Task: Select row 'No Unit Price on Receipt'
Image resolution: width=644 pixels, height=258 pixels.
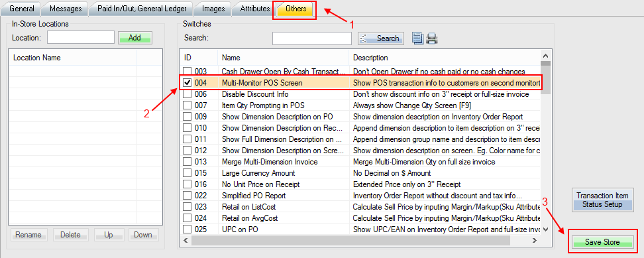Action: click(x=360, y=184)
